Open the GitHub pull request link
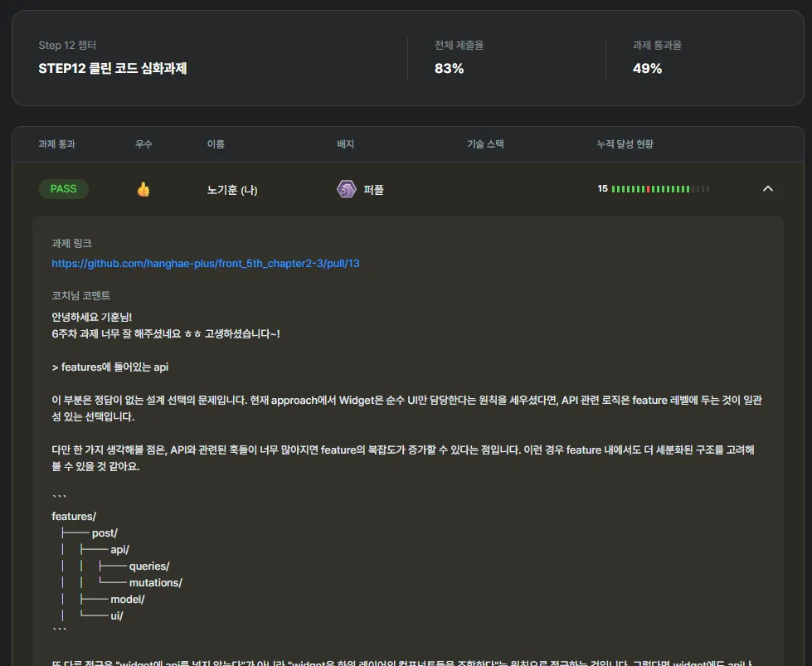The width and height of the screenshot is (812, 666). click(206, 264)
